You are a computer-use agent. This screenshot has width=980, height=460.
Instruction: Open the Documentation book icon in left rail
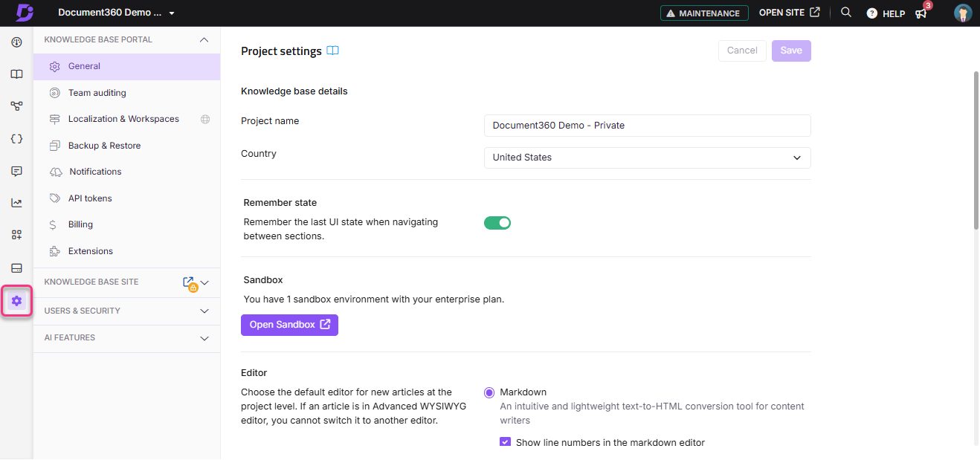click(16, 74)
